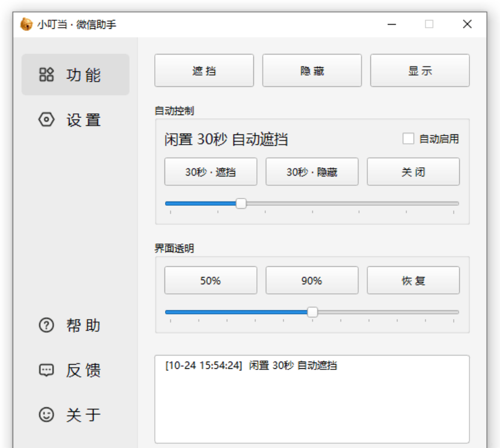Screen dimensions: 500x448
Task: Click the 帮助 question mark icon
Action: 46,326
